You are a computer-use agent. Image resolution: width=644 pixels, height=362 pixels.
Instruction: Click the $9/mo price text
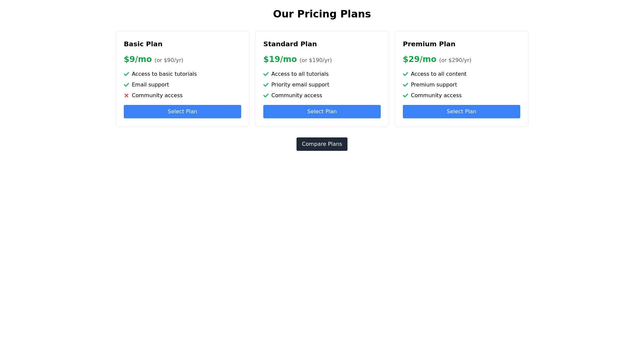(138, 59)
